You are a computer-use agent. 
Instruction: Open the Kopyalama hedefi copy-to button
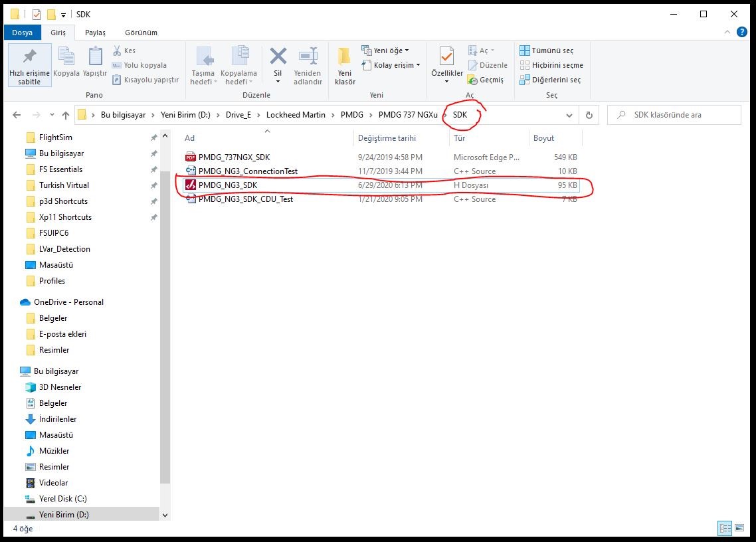[x=238, y=66]
